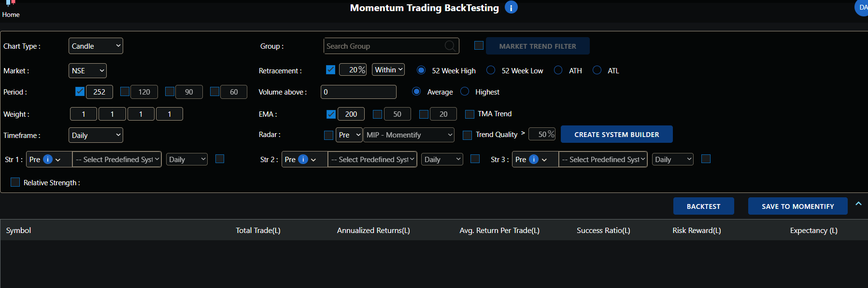Enable the Relative Strength checkbox

[15, 182]
